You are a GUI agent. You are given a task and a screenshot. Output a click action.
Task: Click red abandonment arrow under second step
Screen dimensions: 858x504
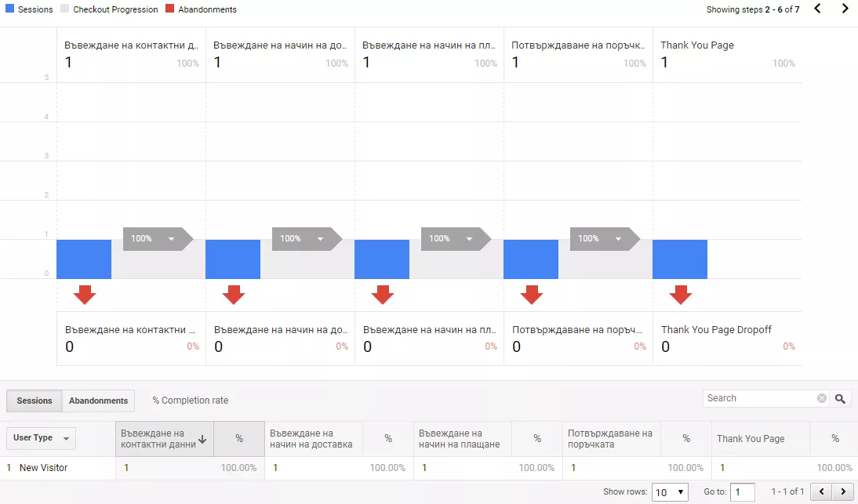point(234,295)
